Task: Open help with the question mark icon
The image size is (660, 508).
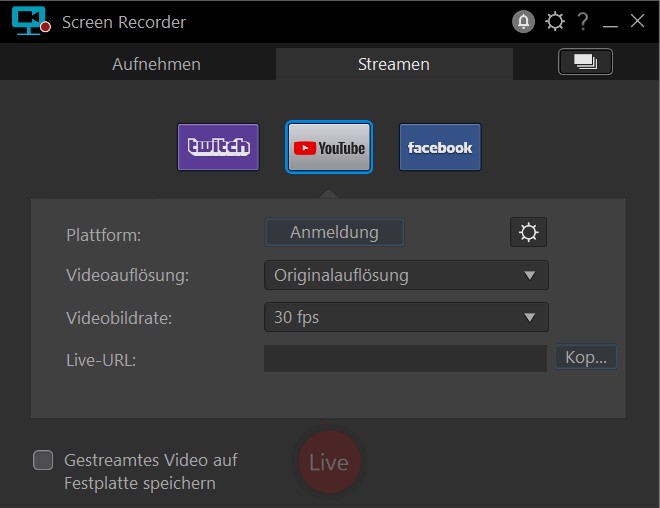Action: pos(583,21)
